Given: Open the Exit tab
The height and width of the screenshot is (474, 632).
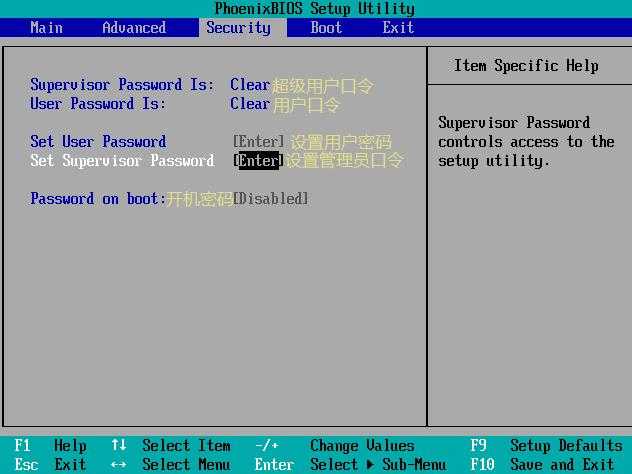Looking at the screenshot, I should pos(398,28).
